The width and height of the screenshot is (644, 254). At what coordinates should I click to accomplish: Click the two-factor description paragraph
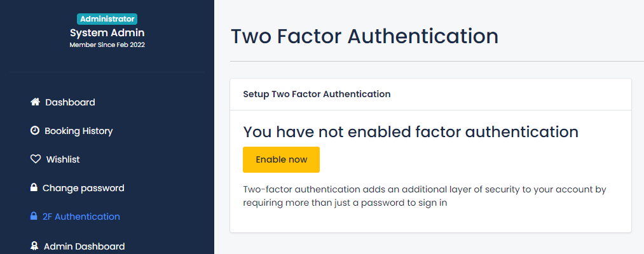click(x=425, y=196)
